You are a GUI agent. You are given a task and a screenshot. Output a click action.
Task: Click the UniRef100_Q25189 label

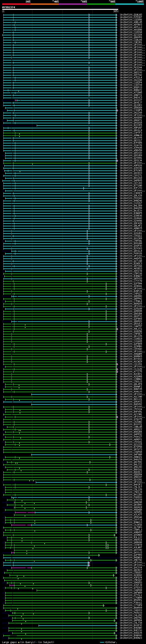pyautogui.click(x=131, y=309)
